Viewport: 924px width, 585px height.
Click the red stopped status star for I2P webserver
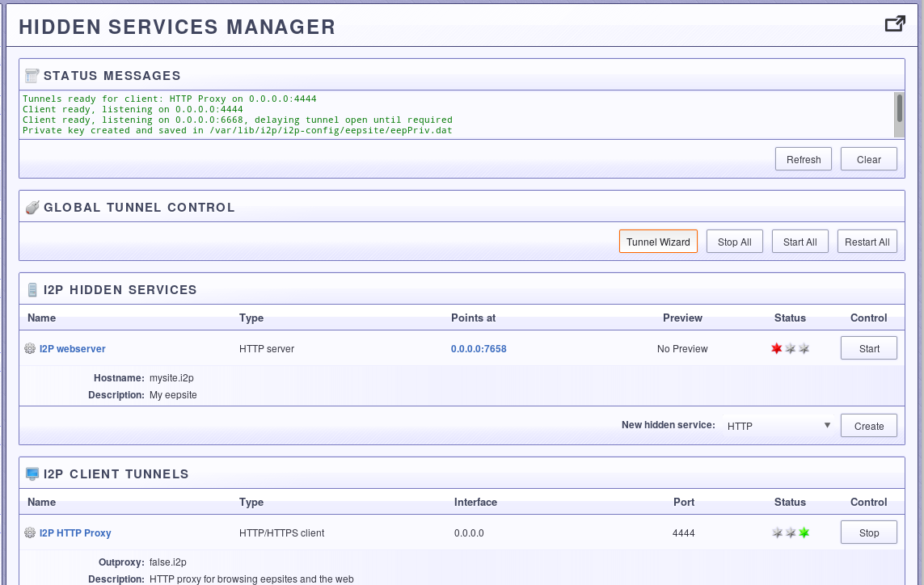[x=777, y=349]
